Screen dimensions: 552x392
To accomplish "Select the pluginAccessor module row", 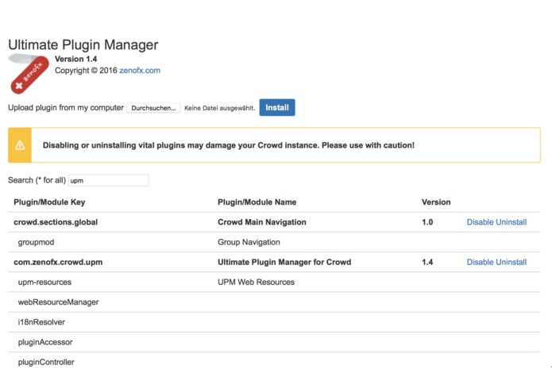I will pos(274,343).
